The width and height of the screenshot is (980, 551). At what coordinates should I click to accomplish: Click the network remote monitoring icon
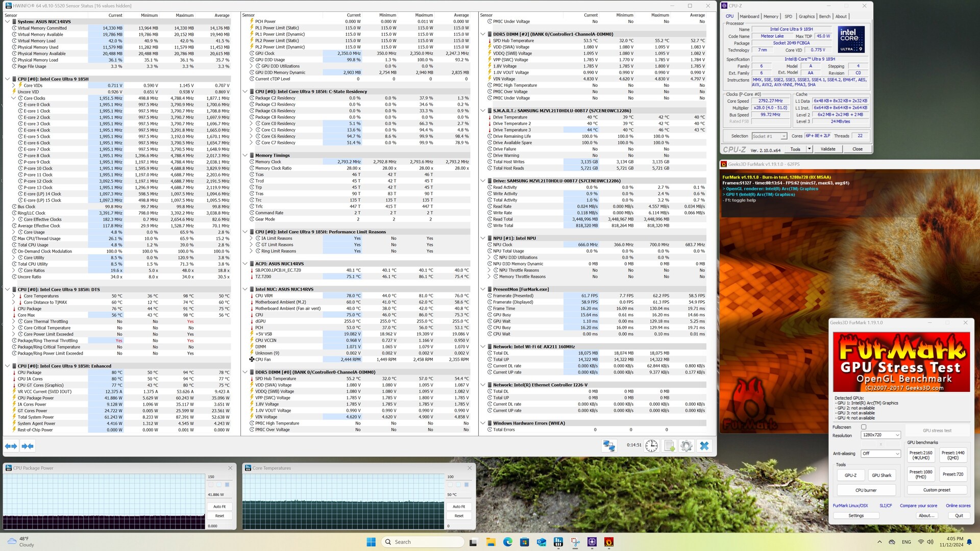click(608, 446)
